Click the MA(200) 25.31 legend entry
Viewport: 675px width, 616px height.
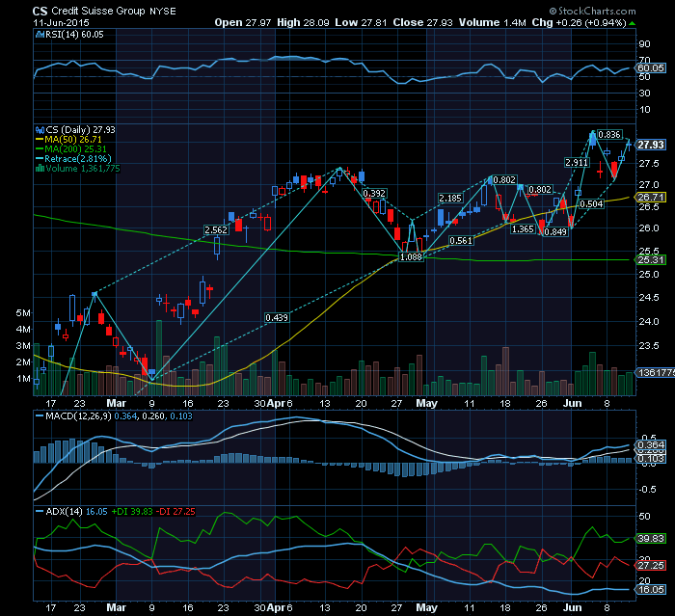[76, 149]
